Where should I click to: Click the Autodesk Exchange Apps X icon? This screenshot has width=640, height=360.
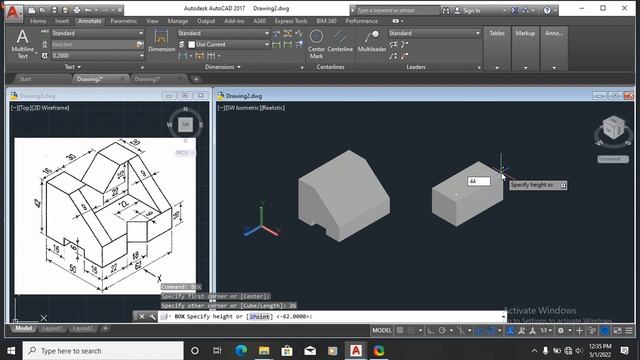(514, 11)
